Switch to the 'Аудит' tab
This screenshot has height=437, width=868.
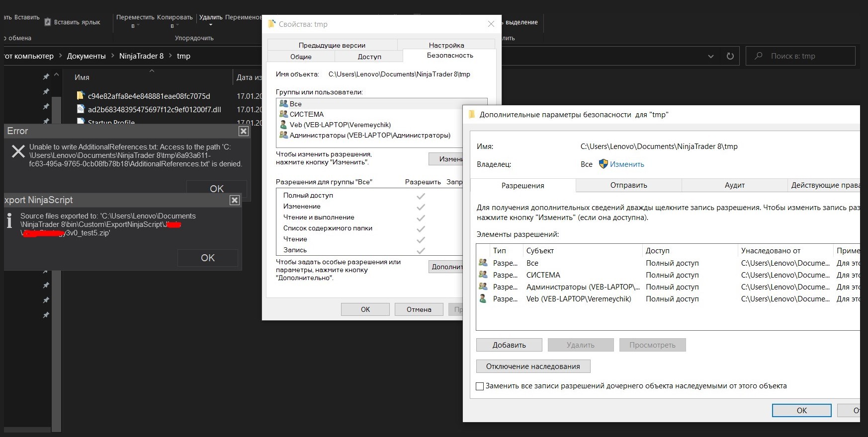point(735,185)
